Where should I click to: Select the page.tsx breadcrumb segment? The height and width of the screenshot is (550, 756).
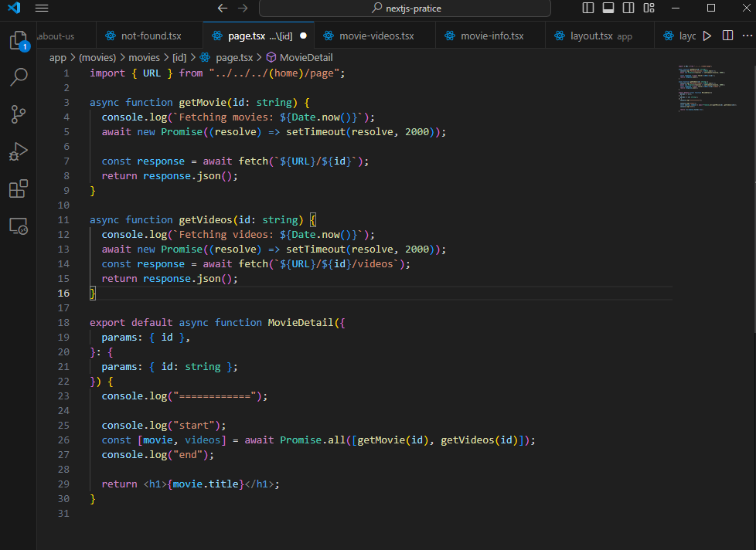tap(234, 58)
